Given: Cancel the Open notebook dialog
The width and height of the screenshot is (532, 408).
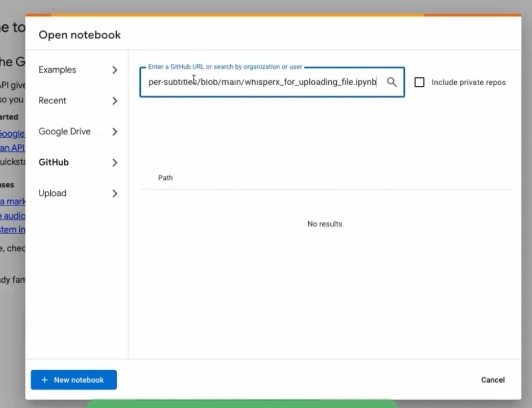Looking at the screenshot, I should pyautogui.click(x=493, y=380).
